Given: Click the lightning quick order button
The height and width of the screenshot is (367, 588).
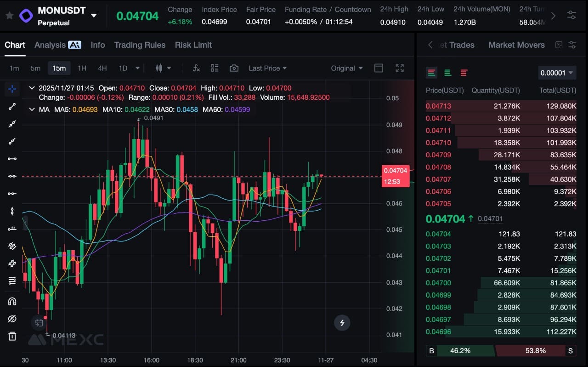Looking at the screenshot, I should 342,323.
